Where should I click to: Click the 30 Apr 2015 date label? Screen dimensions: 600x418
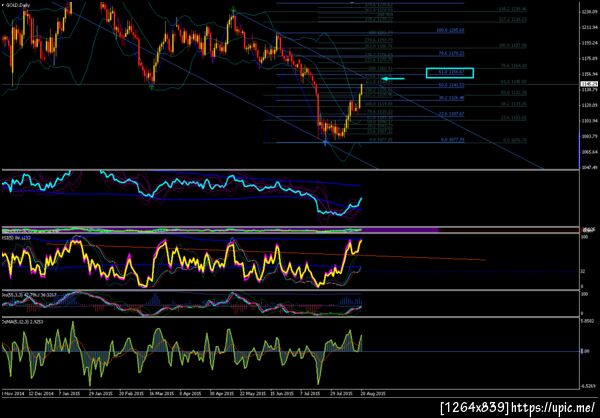pos(222,393)
